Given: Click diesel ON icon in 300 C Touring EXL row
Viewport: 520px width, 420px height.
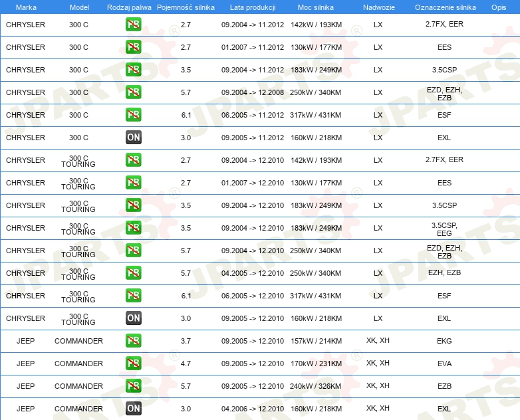Looking at the screenshot, I should [x=133, y=318].
